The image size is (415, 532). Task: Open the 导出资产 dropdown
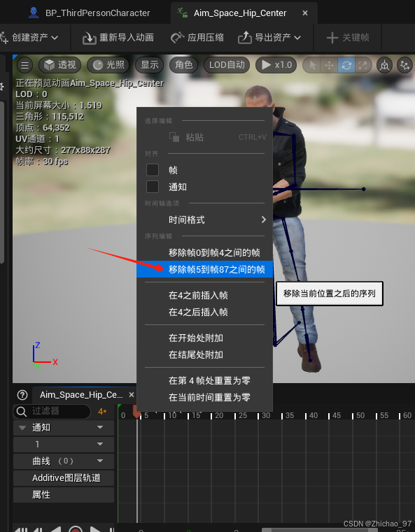269,37
